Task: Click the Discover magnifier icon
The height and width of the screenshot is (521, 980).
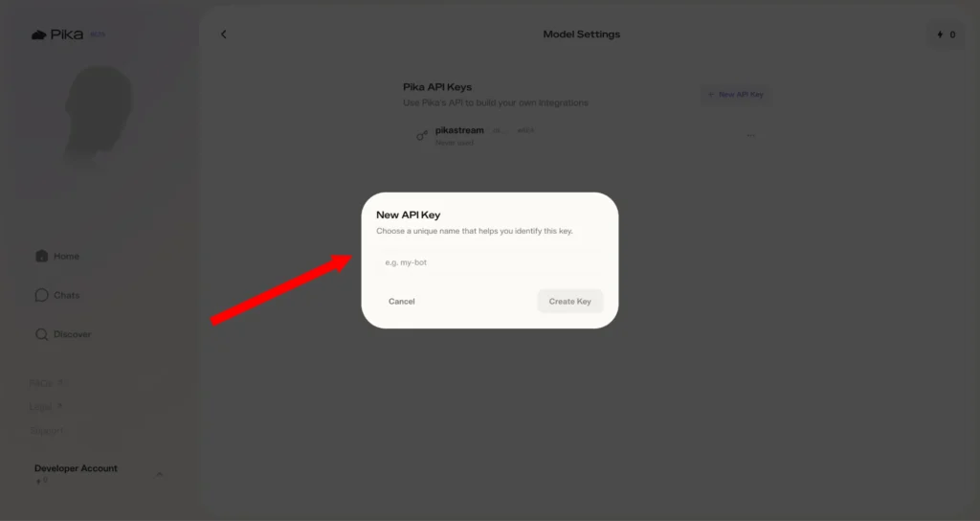Action: coord(41,334)
